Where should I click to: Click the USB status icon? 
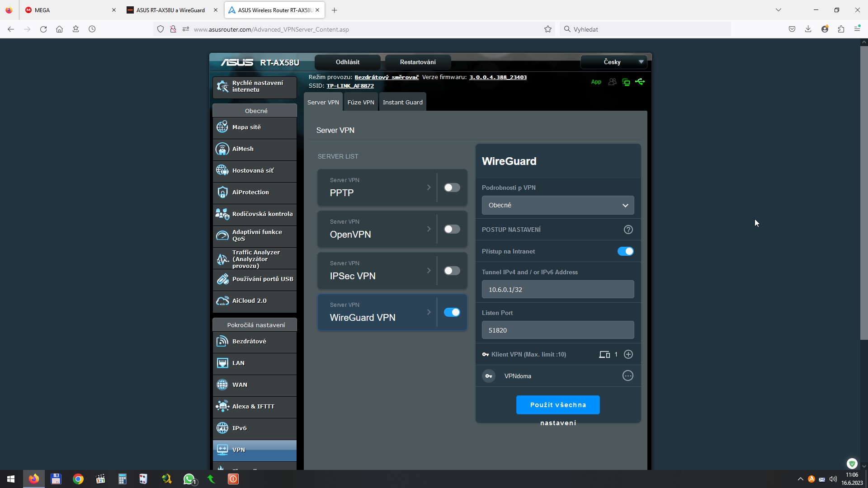pos(640,82)
